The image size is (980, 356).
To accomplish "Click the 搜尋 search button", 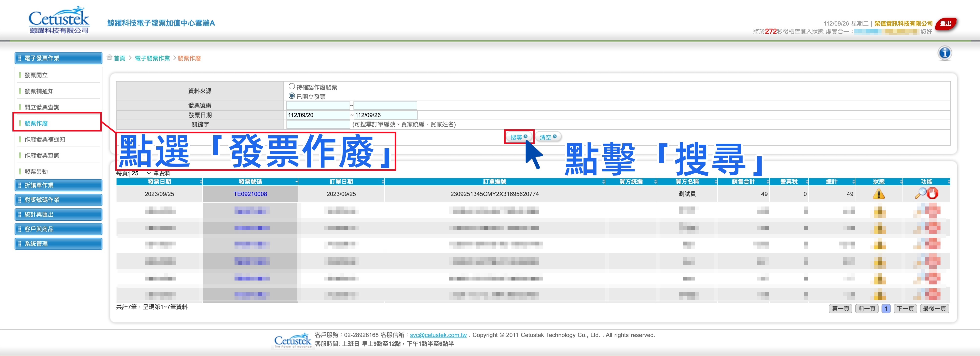I will 519,137.
